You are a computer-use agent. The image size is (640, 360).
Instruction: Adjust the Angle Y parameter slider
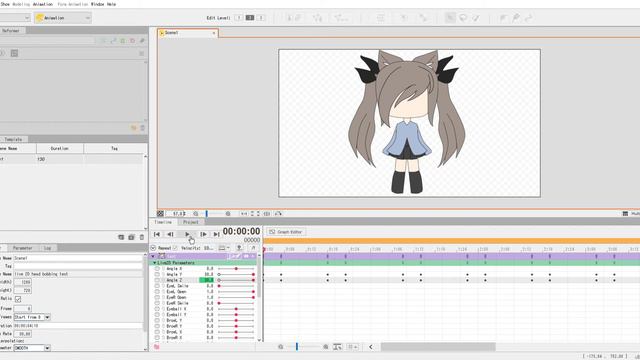(x=236, y=275)
